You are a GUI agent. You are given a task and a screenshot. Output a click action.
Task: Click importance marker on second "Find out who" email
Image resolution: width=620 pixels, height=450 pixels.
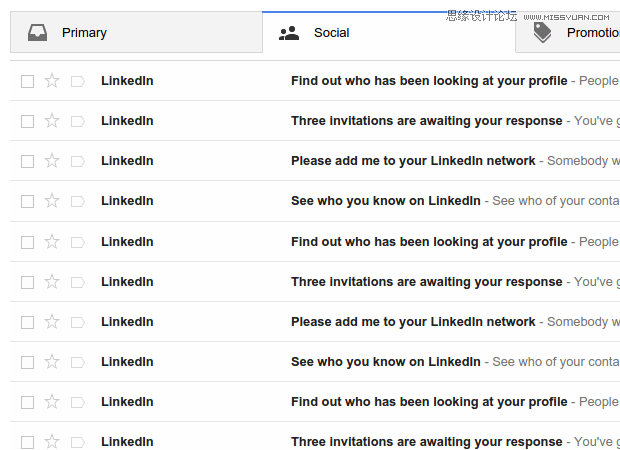(78, 242)
